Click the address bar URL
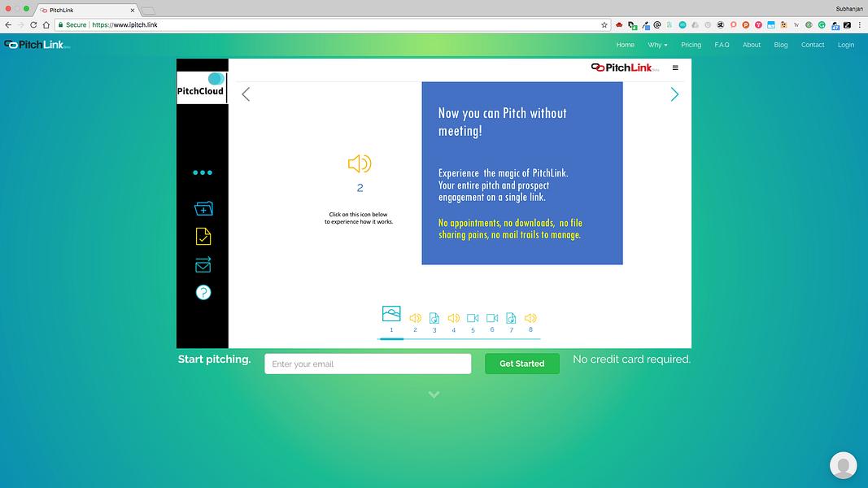Image resolution: width=868 pixels, height=488 pixels. 124,25
